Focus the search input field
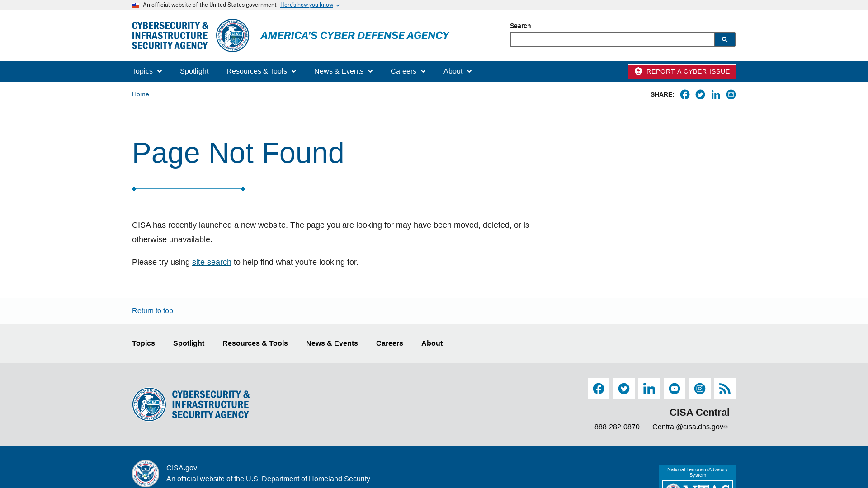The width and height of the screenshot is (868, 488). tap(612, 39)
